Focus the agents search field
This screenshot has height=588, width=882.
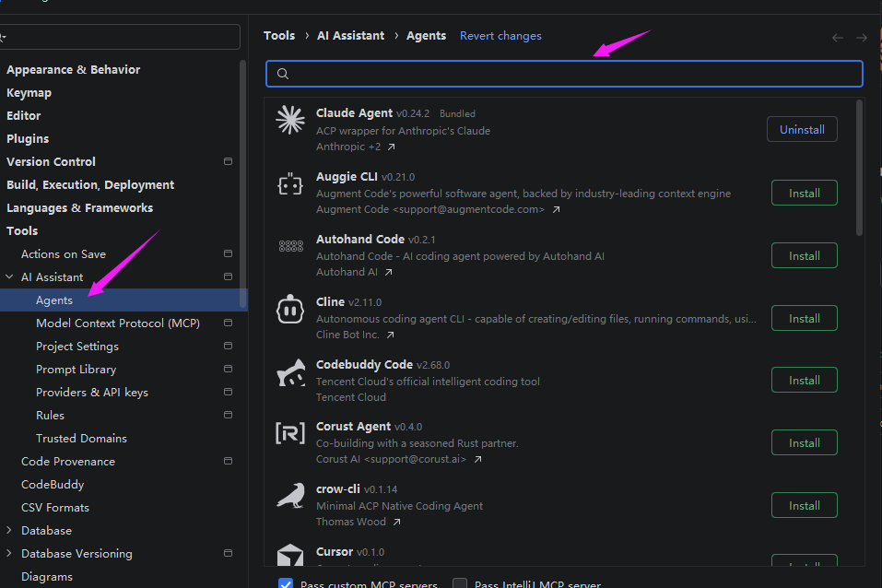[564, 74]
